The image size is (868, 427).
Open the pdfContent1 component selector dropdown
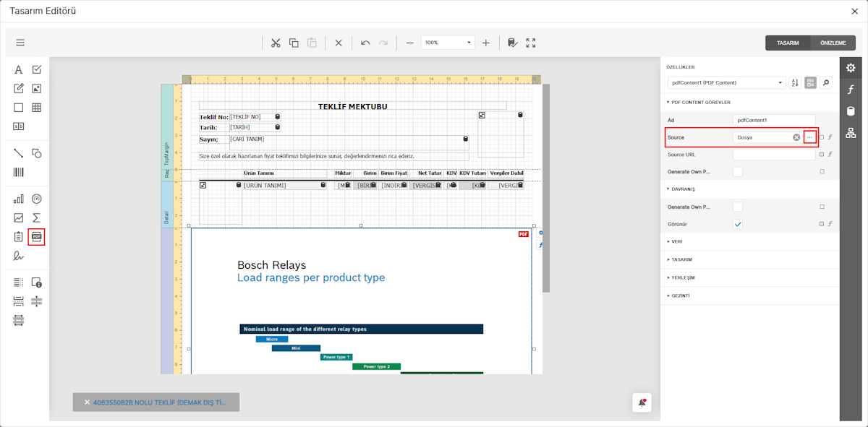[x=726, y=83]
